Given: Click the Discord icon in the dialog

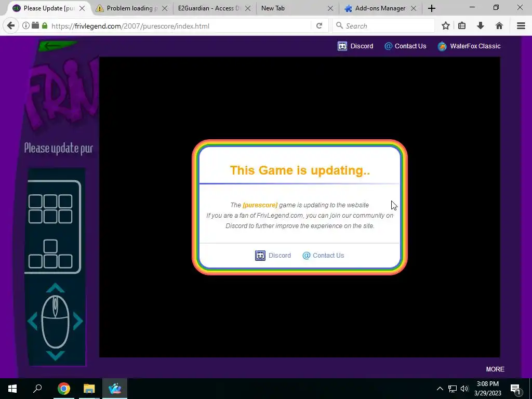Looking at the screenshot, I should 260,256.
